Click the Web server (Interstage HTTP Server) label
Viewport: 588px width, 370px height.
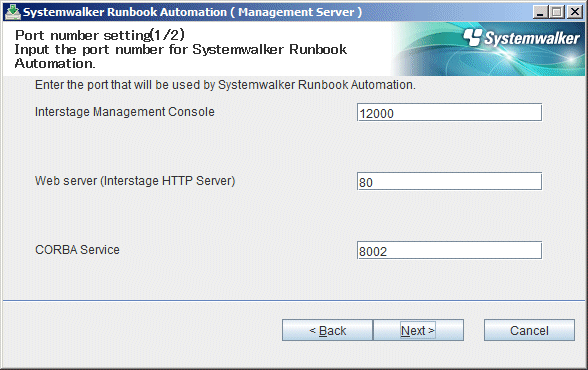[135, 181]
